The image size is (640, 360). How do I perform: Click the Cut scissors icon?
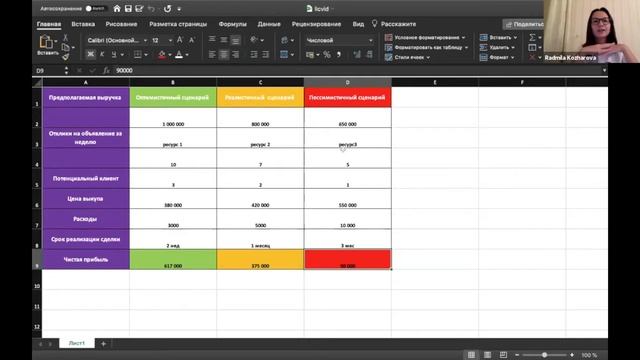pyautogui.click(x=65, y=38)
